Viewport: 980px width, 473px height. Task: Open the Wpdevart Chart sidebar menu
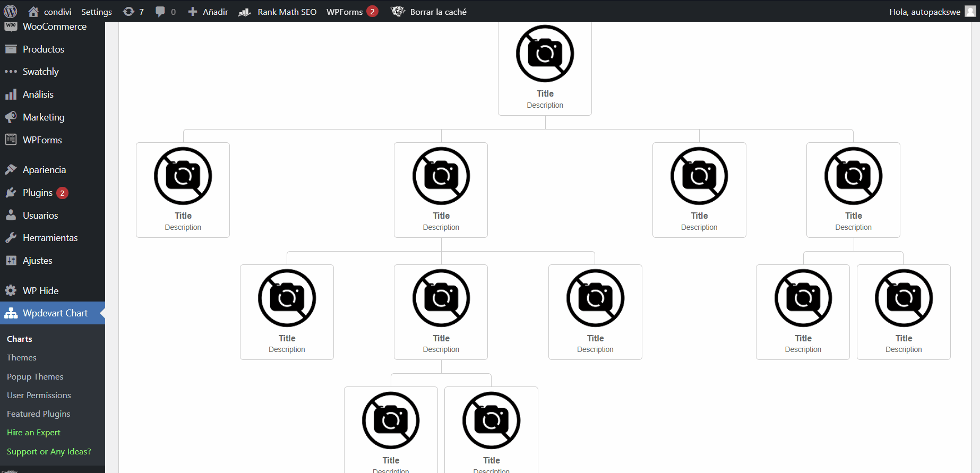(55, 313)
